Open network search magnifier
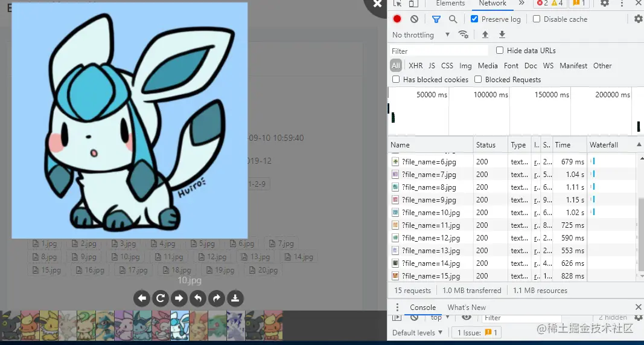The image size is (644, 345). click(x=453, y=19)
